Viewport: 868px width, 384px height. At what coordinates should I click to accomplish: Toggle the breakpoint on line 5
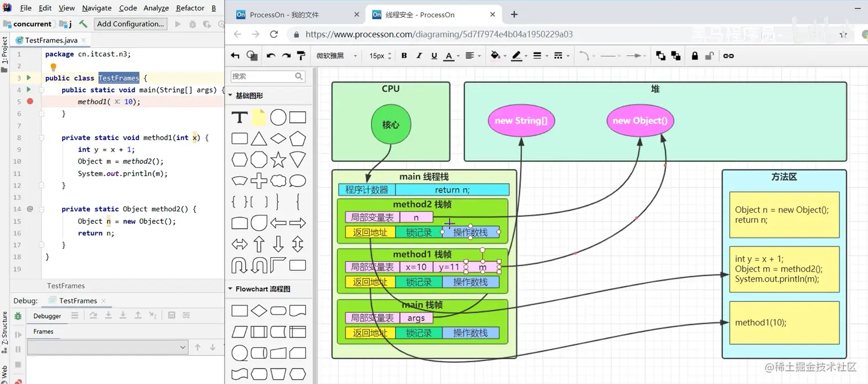coord(30,102)
